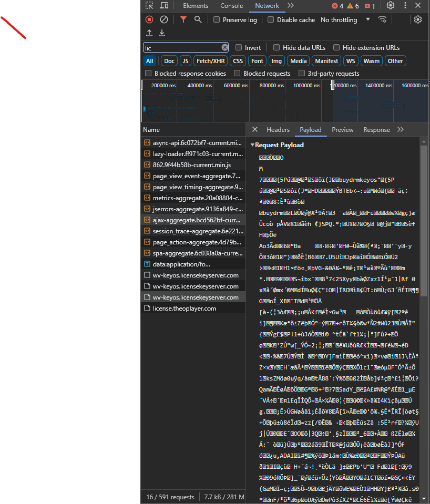The width and height of the screenshot is (430, 504).
Task: Toggle the red filter funnel icon
Action: click(183, 19)
